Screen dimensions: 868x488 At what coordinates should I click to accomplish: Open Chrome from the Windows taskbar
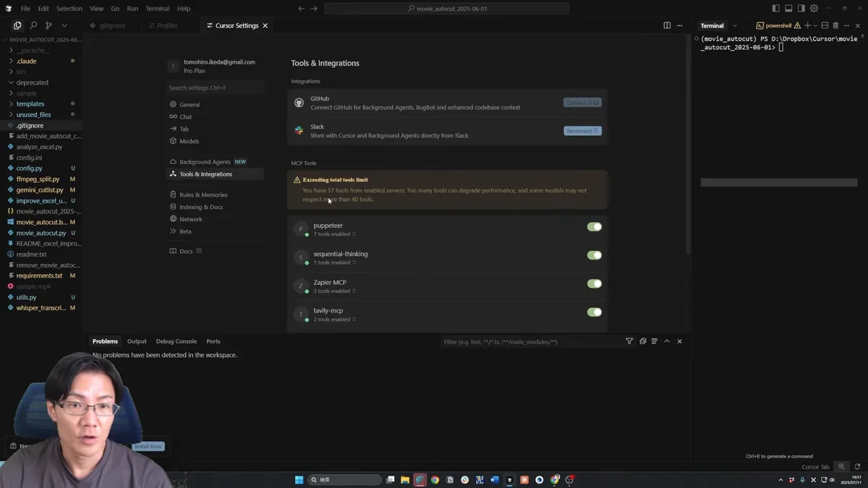coord(435,479)
